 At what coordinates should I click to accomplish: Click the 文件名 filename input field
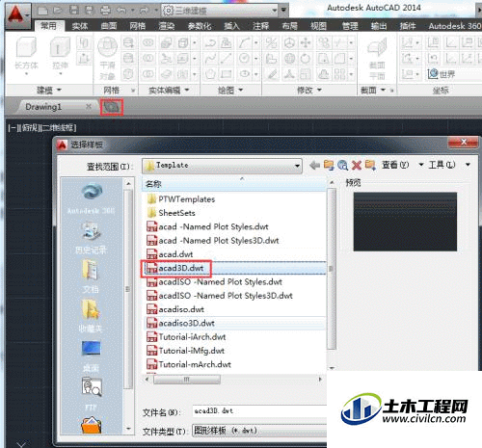click(x=259, y=411)
